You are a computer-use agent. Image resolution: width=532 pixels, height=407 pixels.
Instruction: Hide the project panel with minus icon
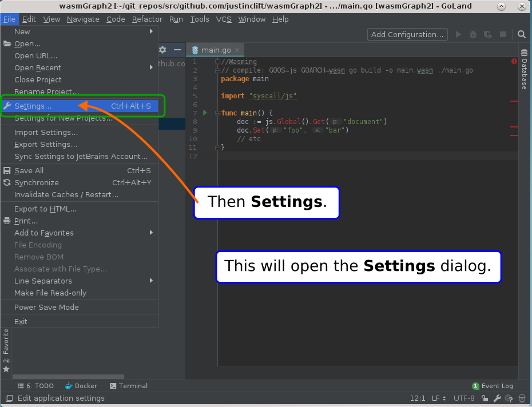click(177, 50)
